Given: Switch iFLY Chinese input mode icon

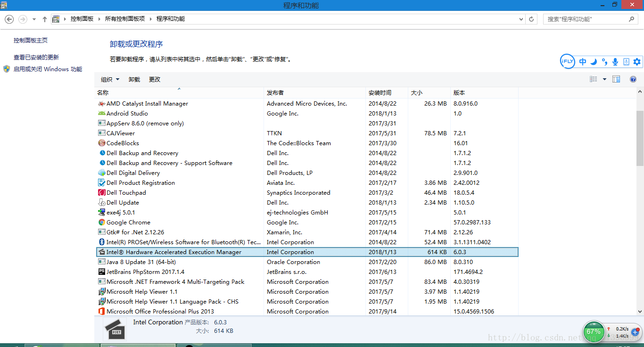Looking at the screenshot, I should (583, 62).
